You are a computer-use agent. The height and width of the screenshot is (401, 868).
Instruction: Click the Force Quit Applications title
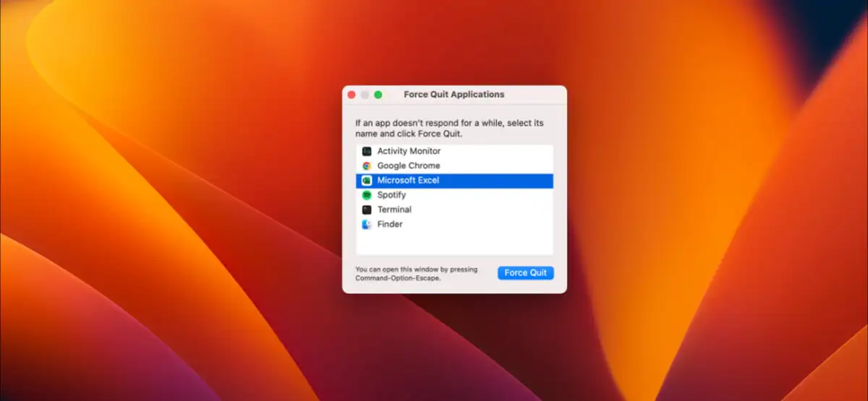tap(454, 95)
